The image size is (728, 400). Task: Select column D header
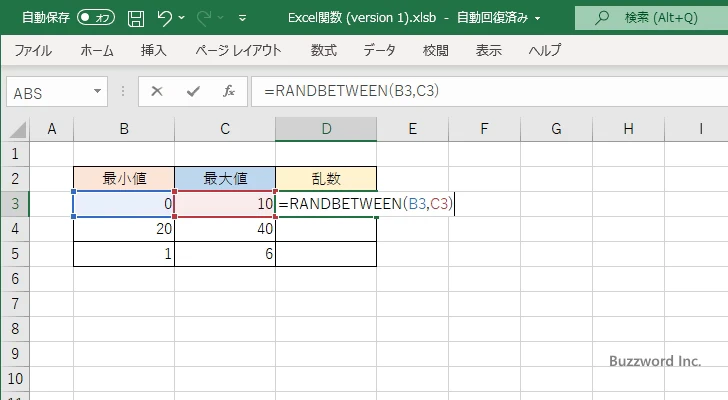click(x=326, y=129)
